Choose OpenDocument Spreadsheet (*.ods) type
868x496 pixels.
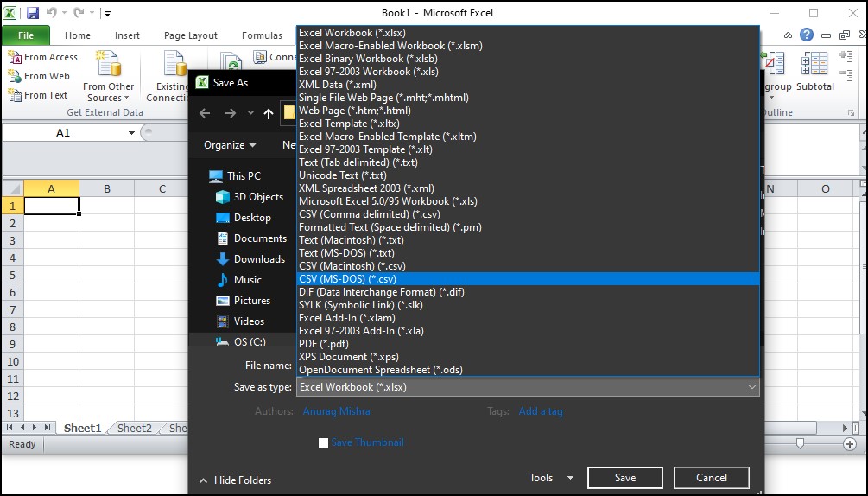click(528, 370)
